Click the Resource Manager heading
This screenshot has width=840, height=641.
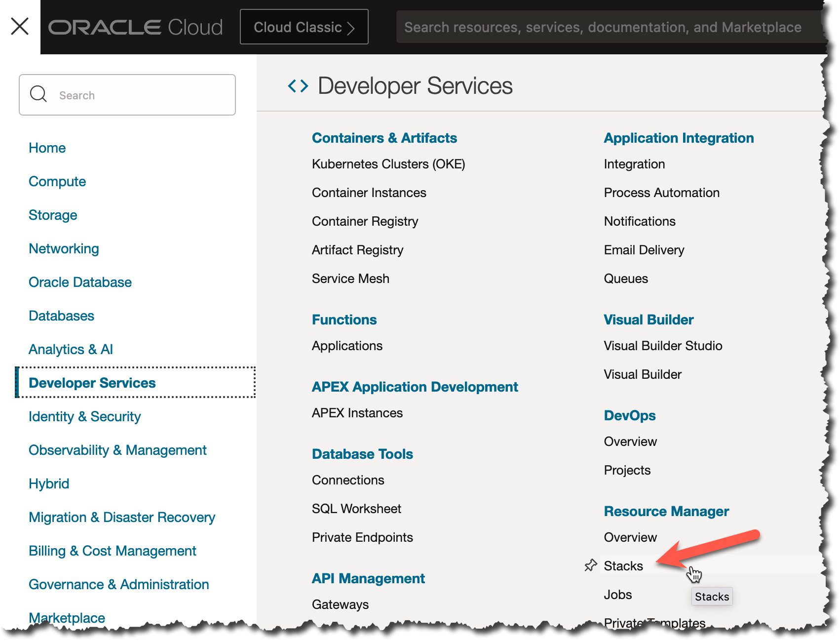tap(666, 511)
